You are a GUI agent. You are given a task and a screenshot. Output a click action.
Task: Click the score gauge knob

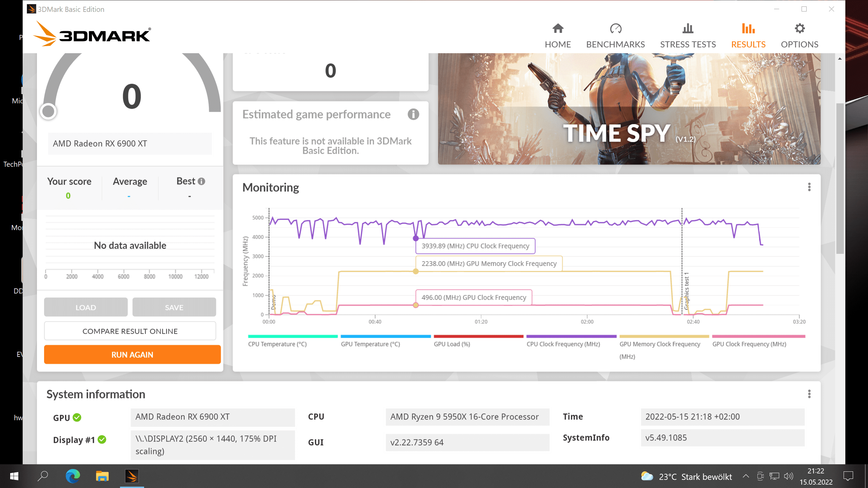pos(48,111)
